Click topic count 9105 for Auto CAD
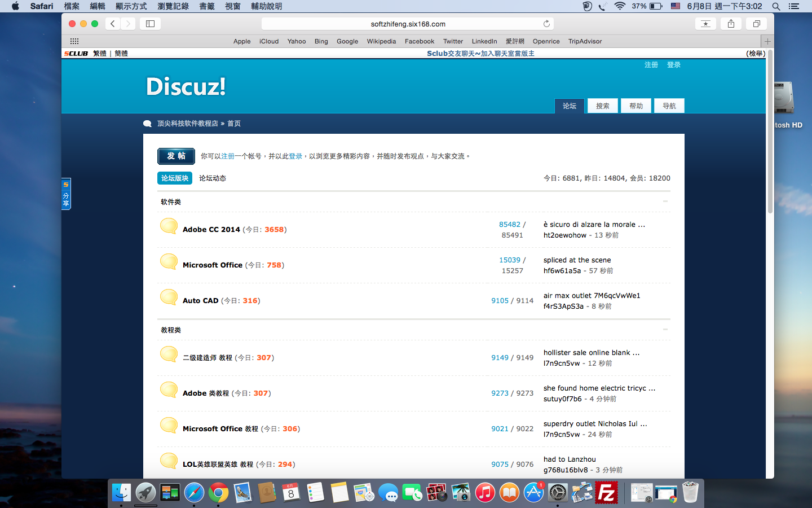The height and width of the screenshot is (508, 812). point(500,301)
